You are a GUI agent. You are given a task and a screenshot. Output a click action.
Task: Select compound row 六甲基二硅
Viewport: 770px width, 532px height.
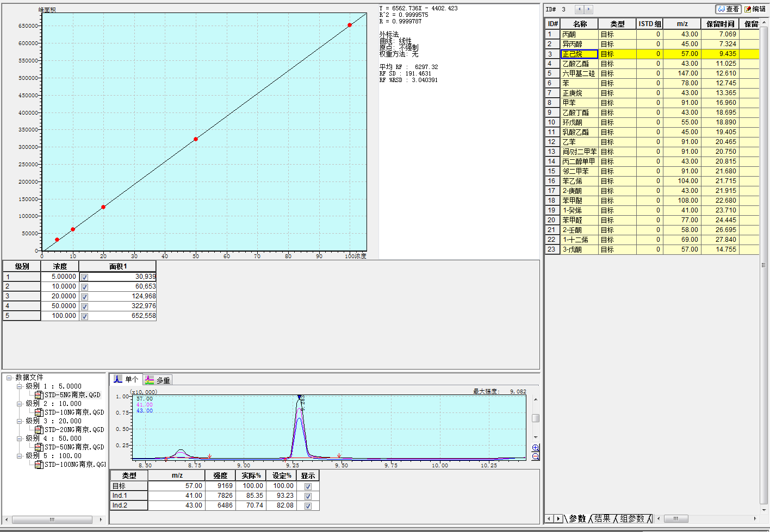[x=651, y=73]
